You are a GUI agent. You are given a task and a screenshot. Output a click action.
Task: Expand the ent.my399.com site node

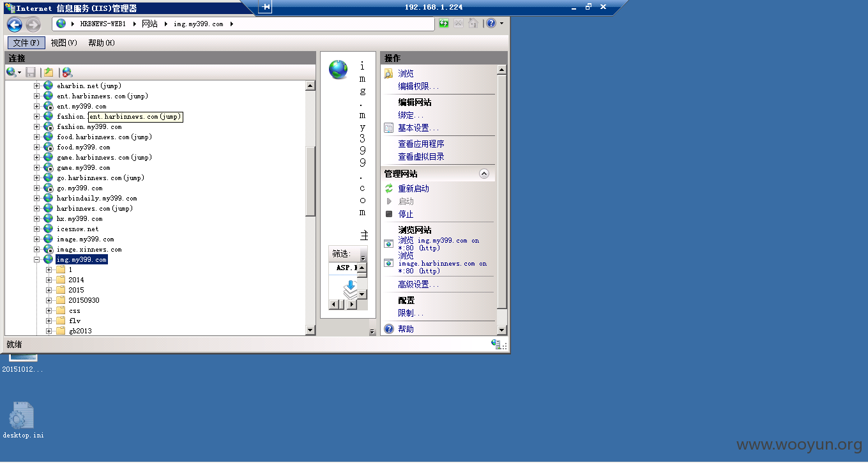click(37, 106)
